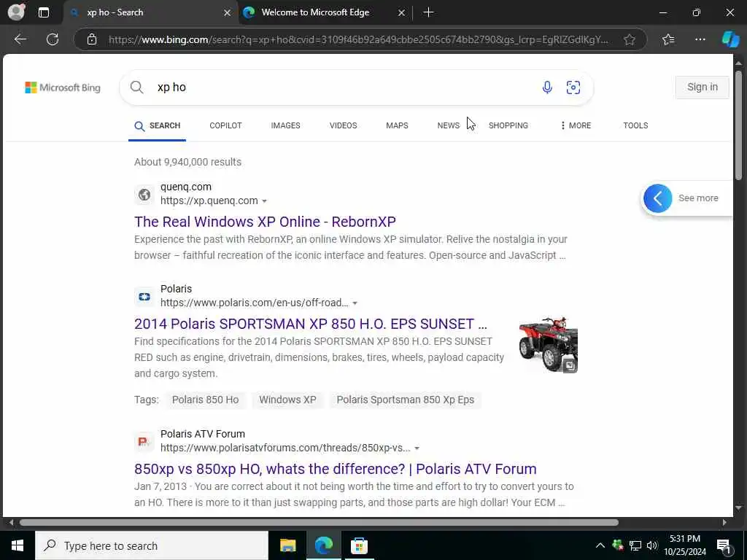This screenshot has height=560, width=747.
Task: Refresh the page with reload icon
Action: 53,39
